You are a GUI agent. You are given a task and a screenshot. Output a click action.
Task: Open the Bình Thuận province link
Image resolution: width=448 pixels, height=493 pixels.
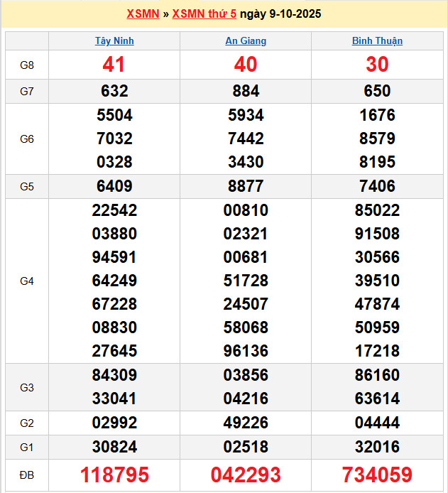coord(377,41)
